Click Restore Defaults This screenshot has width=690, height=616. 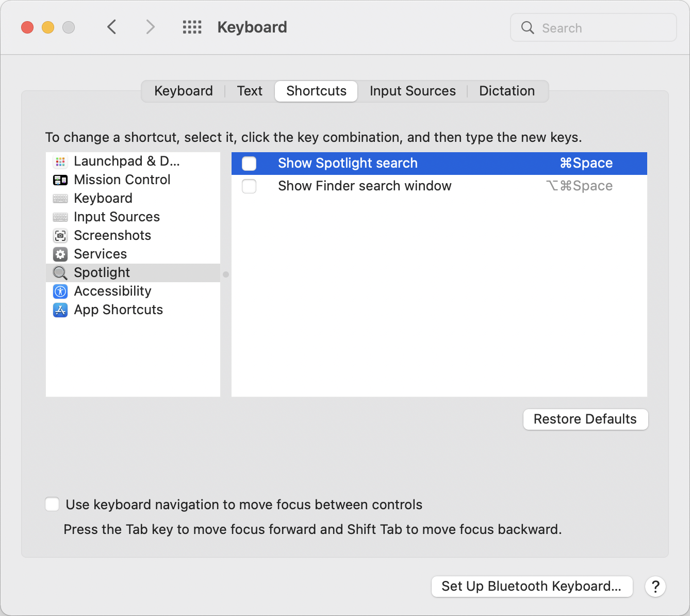click(585, 419)
